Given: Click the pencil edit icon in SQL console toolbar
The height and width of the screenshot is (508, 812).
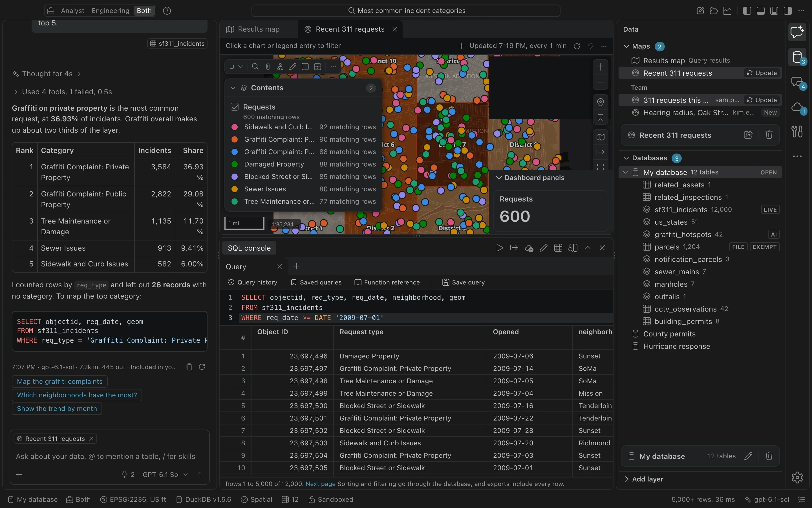Looking at the screenshot, I should point(544,248).
